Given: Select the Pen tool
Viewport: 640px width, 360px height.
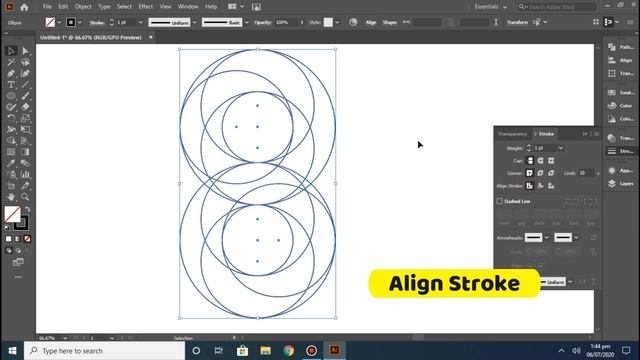Looking at the screenshot, I should point(11,73).
